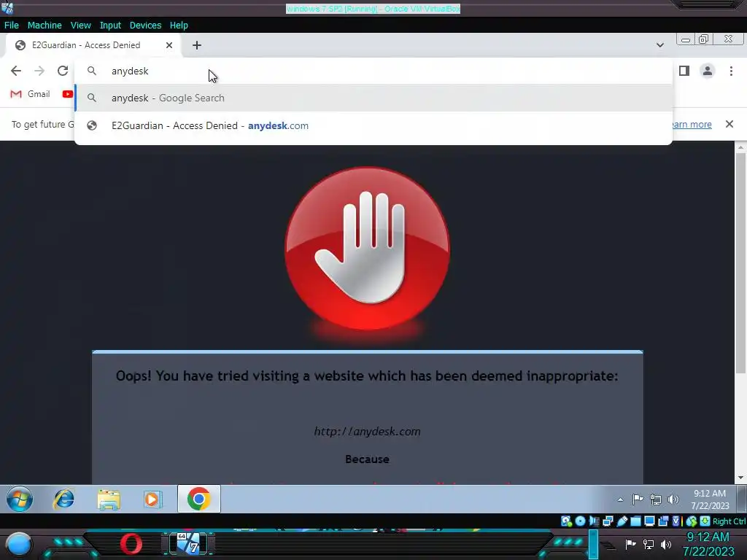Click guest Show desktop strip

(742, 499)
